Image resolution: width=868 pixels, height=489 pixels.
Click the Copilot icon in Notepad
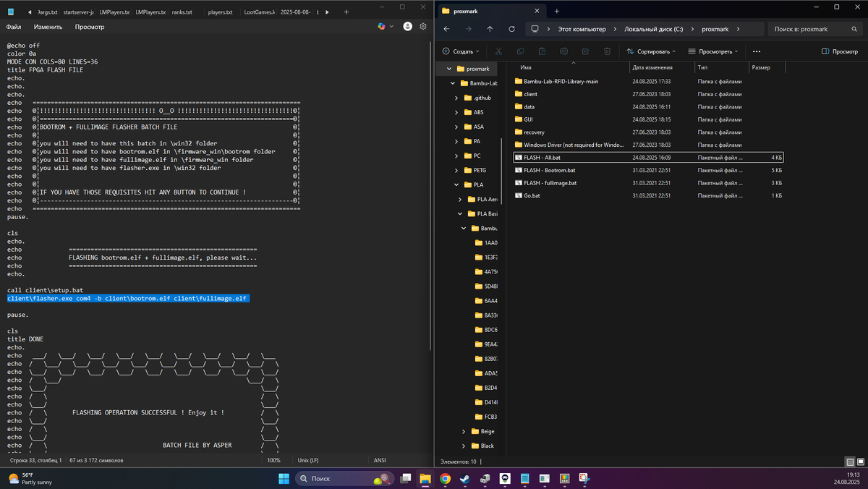(x=382, y=26)
